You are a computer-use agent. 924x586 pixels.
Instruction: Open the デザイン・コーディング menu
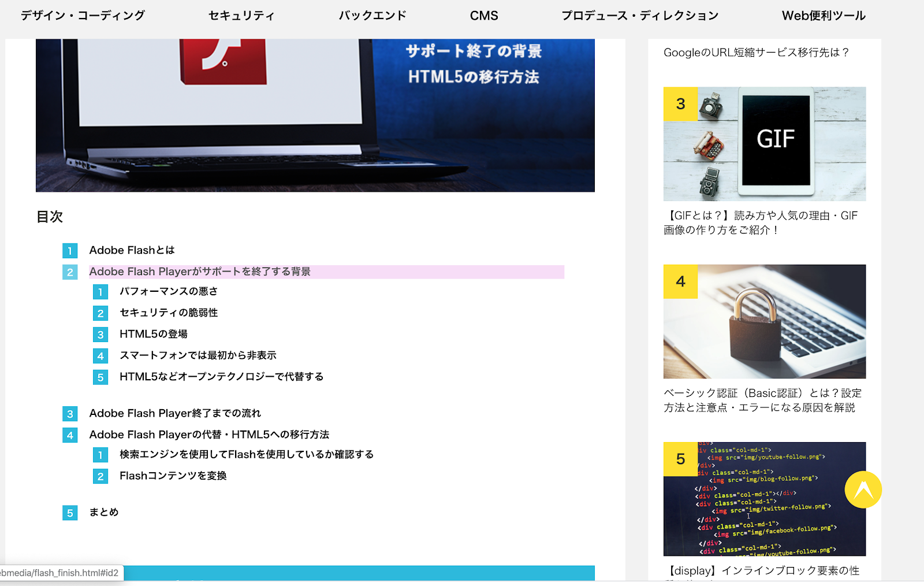click(x=83, y=16)
